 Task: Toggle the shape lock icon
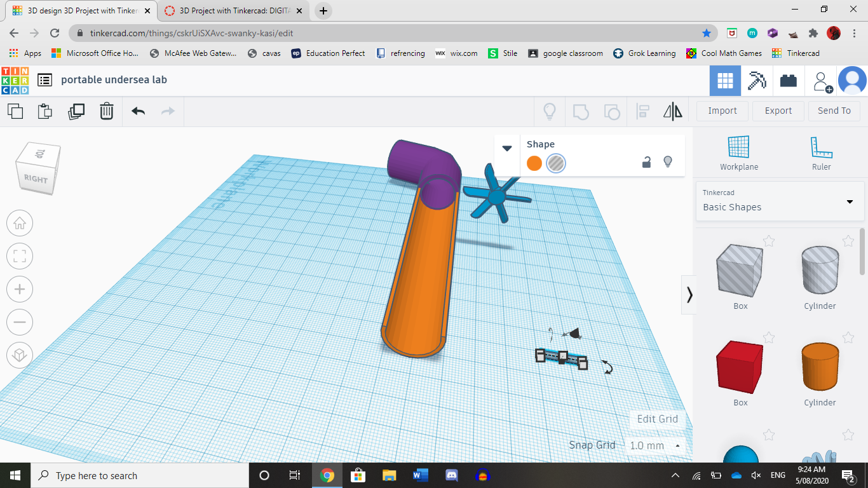click(646, 162)
